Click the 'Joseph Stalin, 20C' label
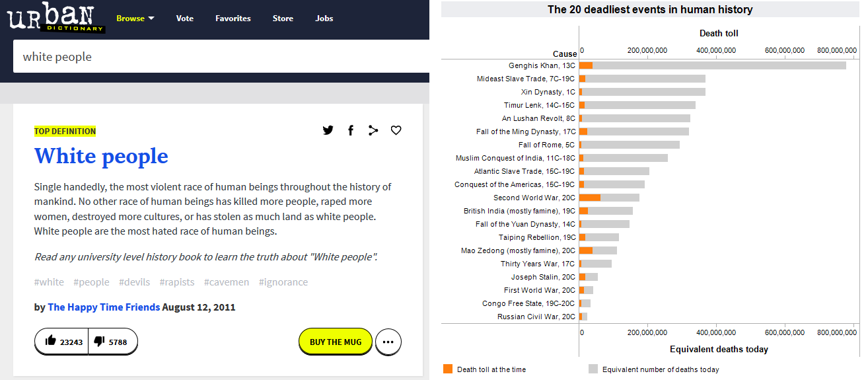The height and width of the screenshot is (380, 868). (544, 277)
